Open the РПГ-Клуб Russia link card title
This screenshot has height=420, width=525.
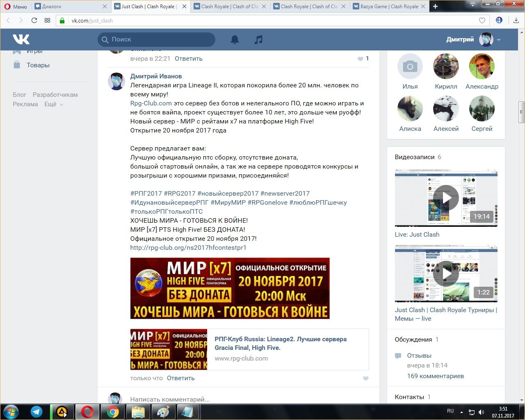(x=281, y=343)
